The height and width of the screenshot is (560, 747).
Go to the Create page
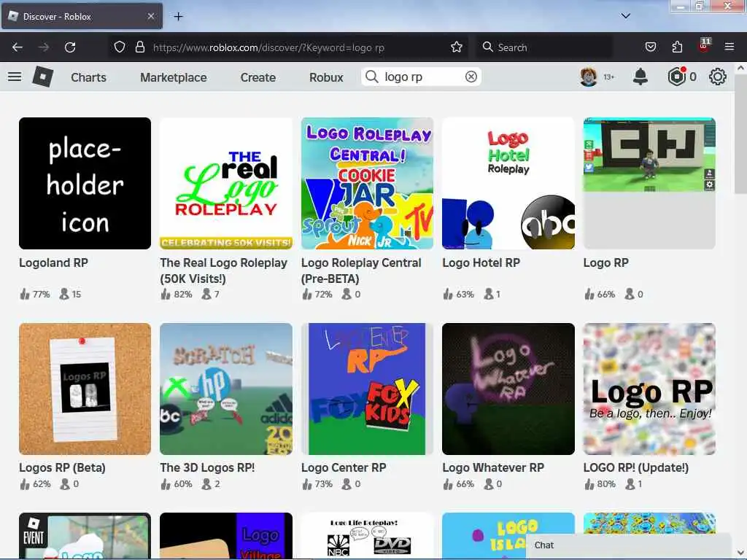258,77
